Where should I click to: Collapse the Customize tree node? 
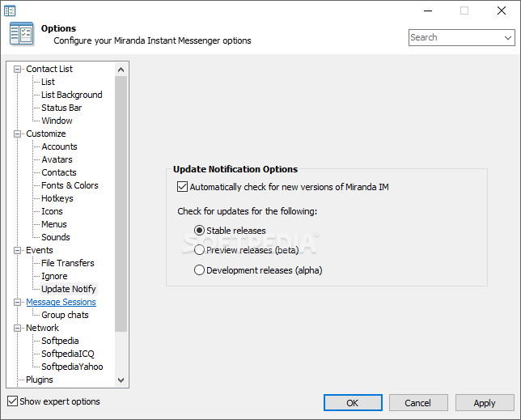coord(17,134)
